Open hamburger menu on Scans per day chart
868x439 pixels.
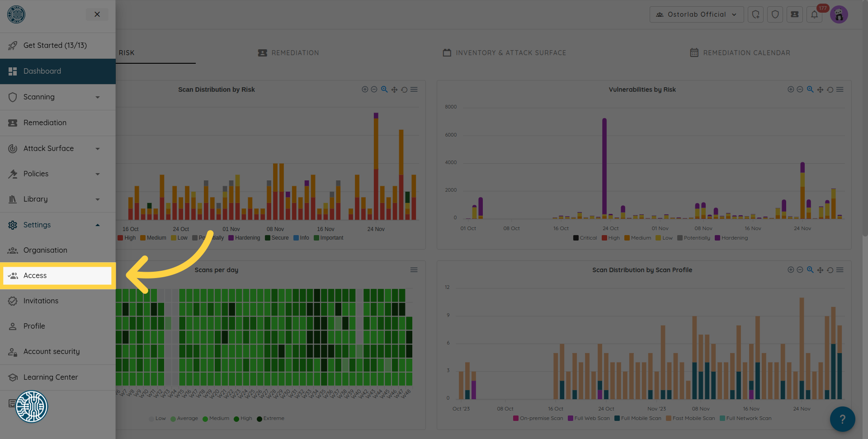(x=414, y=270)
